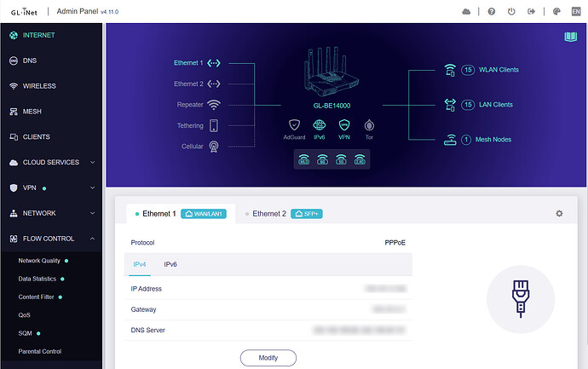588x369 pixels.
Task: Open Ethernet settings gear icon
Action: click(x=559, y=213)
